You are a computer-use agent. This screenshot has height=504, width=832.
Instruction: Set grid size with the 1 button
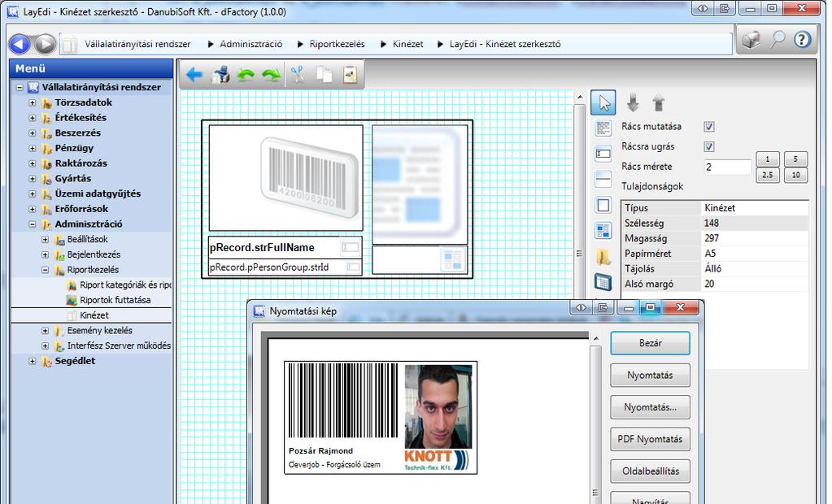click(767, 159)
